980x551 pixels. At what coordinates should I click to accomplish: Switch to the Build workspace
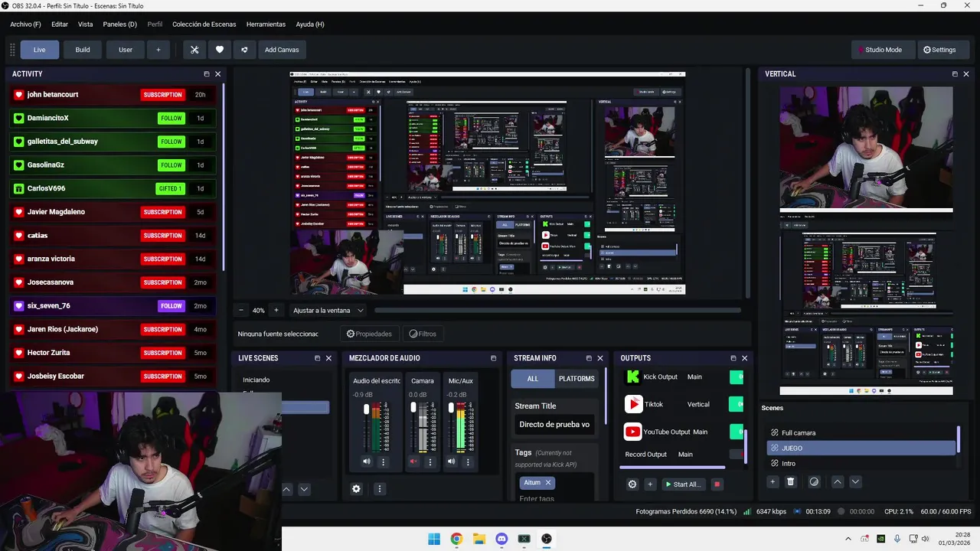(83, 50)
